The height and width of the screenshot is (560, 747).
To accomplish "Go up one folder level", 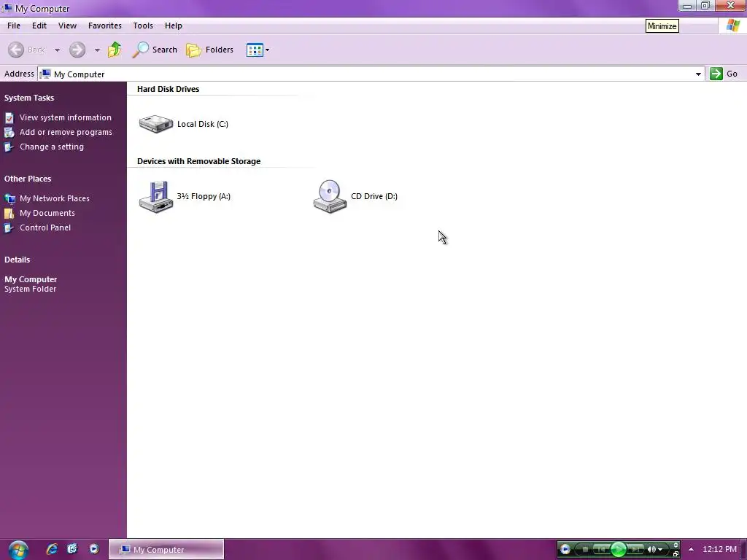I will tap(115, 50).
